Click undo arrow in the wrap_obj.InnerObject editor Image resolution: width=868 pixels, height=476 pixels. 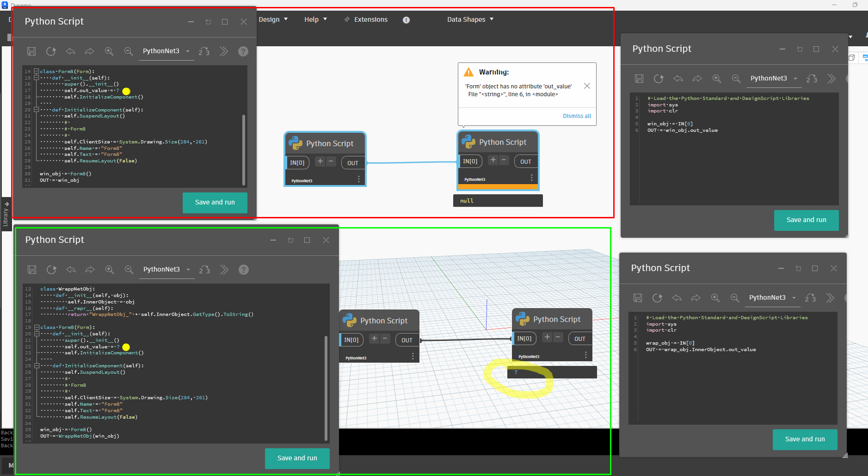pos(677,298)
